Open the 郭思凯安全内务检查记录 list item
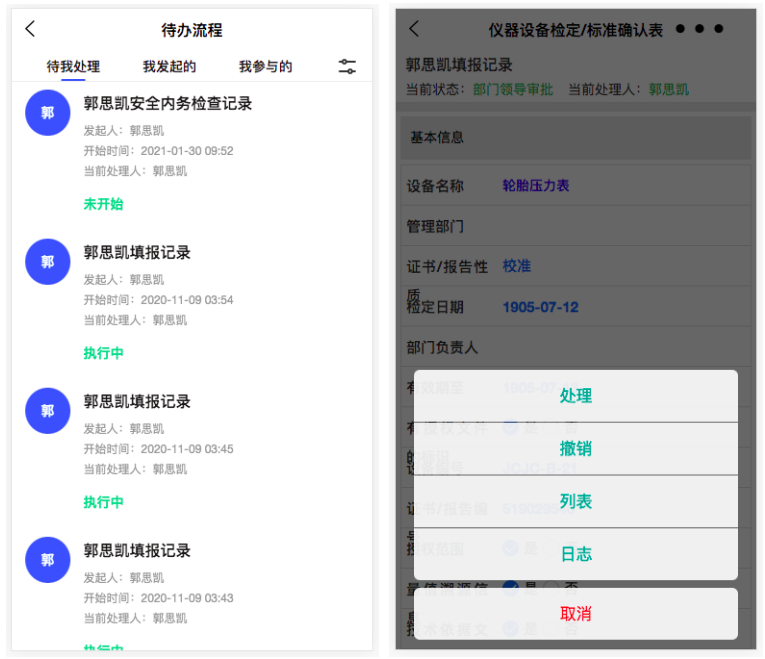The image size is (765, 659). click(200, 140)
